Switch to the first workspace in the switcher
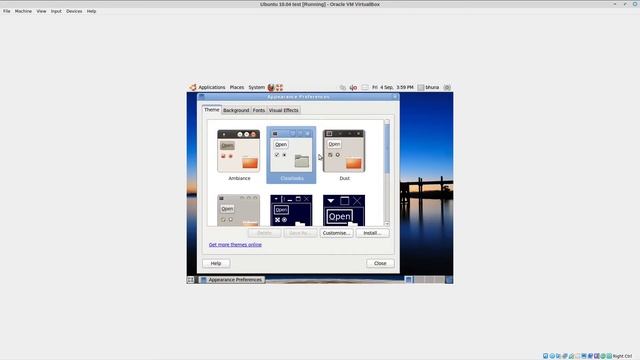 (409, 280)
